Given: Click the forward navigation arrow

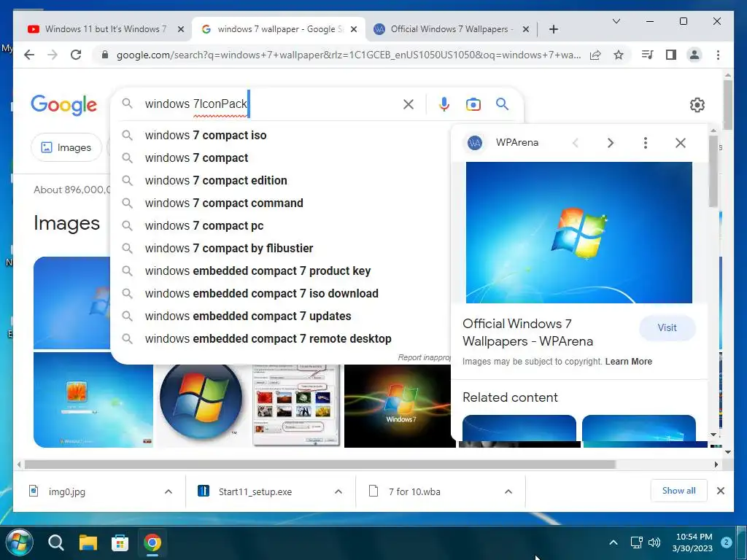Looking at the screenshot, I should coord(53,55).
